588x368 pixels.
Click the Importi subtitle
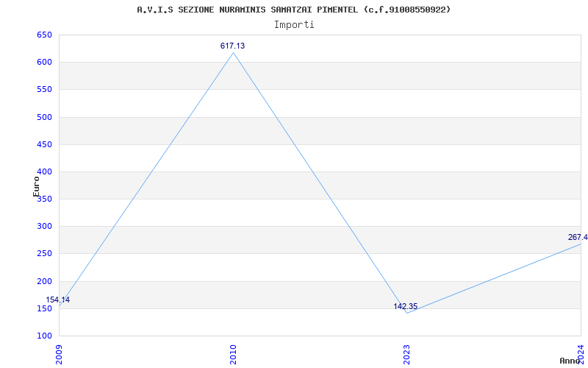click(294, 25)
